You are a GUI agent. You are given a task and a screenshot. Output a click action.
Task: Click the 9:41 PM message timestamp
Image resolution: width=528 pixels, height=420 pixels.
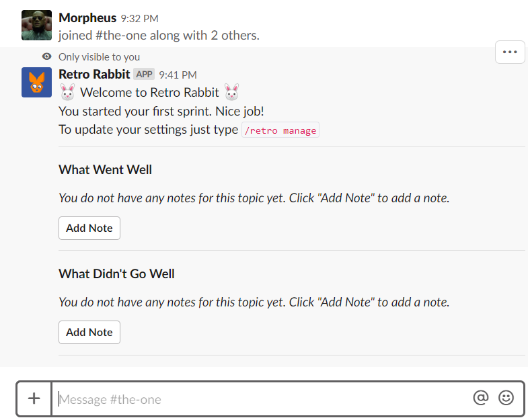pos(178,75)
